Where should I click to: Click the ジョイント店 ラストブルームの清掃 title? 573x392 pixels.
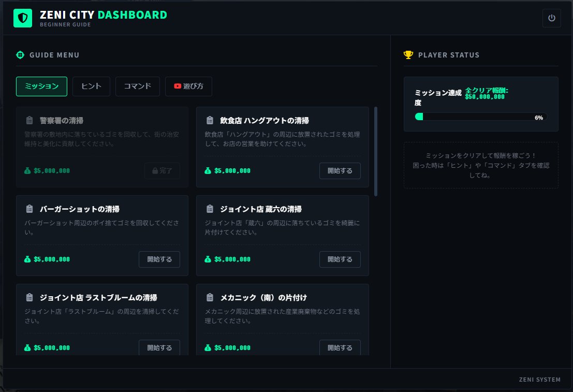coord(98,297)
